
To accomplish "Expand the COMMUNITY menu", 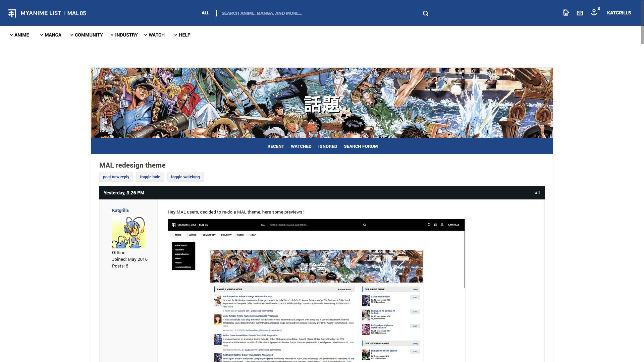I will [87, 35].
